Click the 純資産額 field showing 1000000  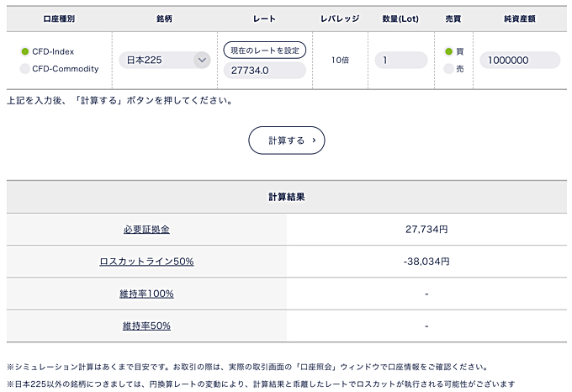pos(519,60)
